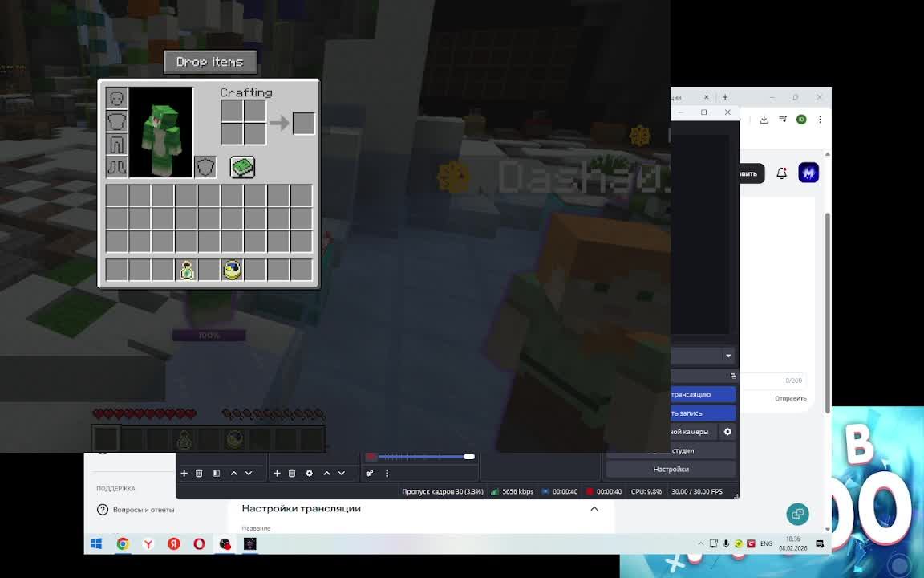Select the boots armor slot

pos(116,167)
